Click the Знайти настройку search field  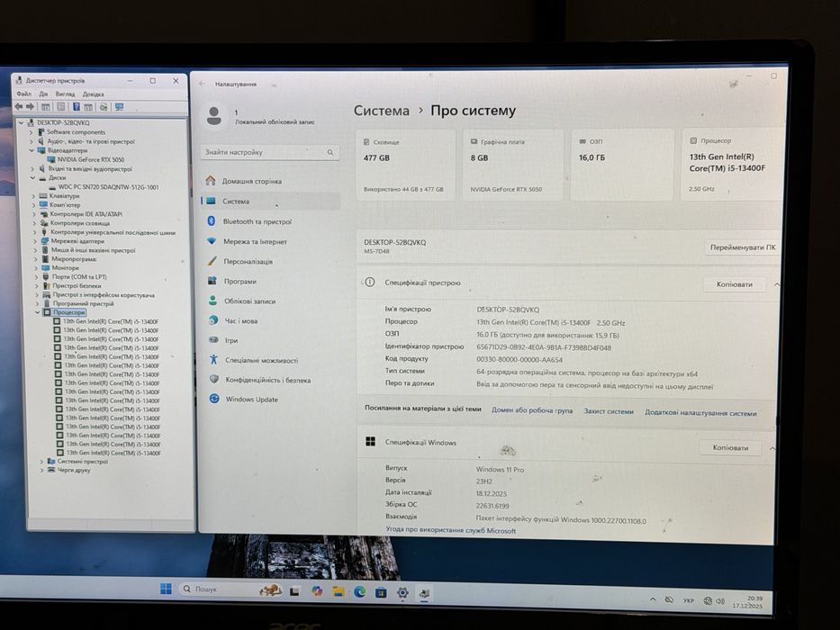tap(269, 153)
